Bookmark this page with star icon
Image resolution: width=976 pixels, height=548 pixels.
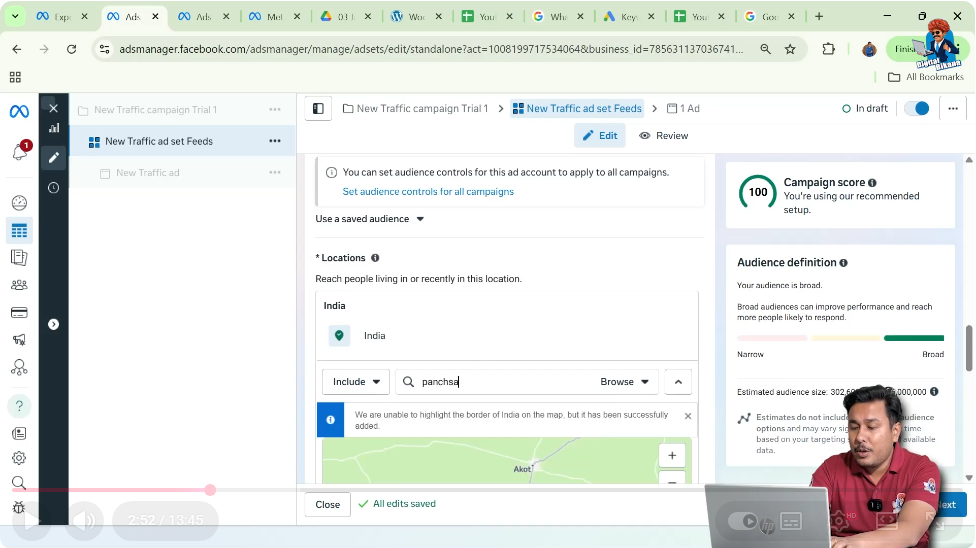(x=791, y=49)
